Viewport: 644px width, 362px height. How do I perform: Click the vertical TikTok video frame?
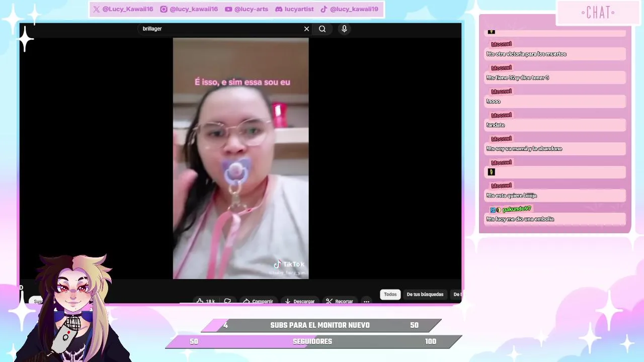click(x=240, y=158)
